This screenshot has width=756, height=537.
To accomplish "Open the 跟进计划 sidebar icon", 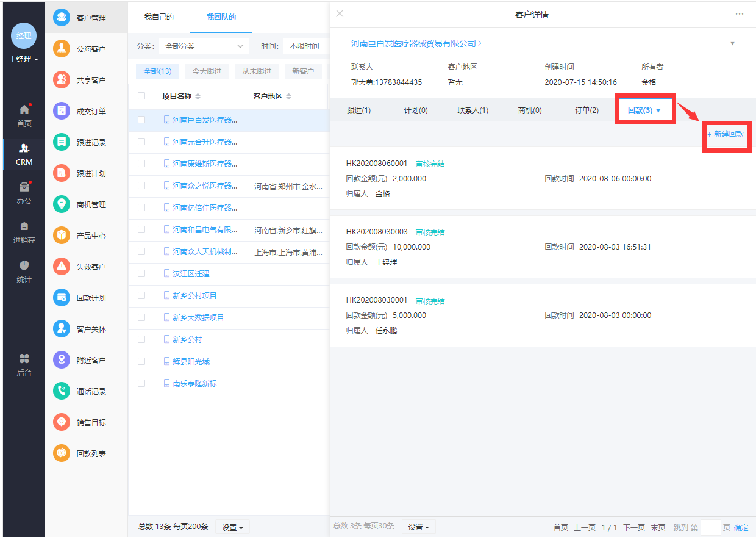I will click(61, 173).
